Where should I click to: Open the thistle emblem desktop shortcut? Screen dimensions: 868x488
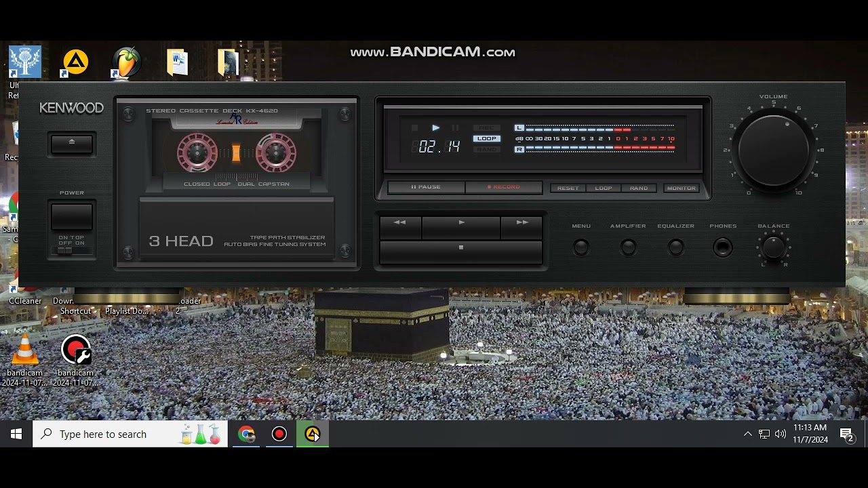25,62
